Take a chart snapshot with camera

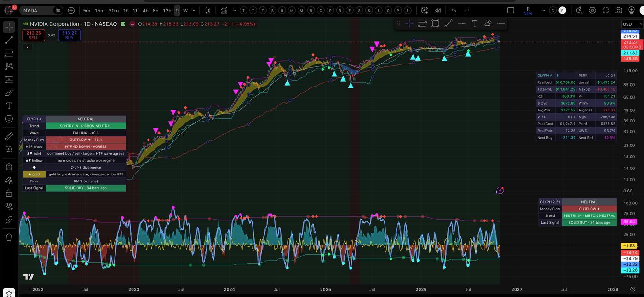619,10
